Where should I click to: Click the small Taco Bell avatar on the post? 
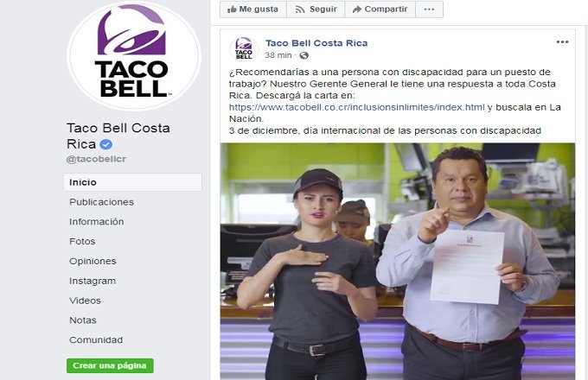click(x=244, y=48)
